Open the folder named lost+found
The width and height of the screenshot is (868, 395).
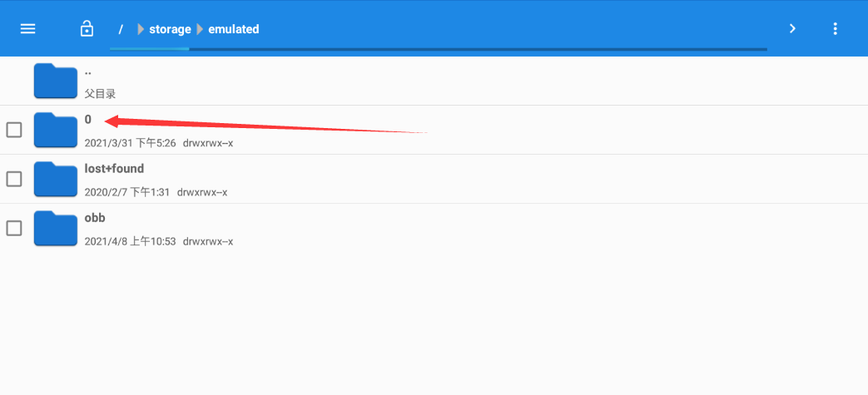[114, 169]
